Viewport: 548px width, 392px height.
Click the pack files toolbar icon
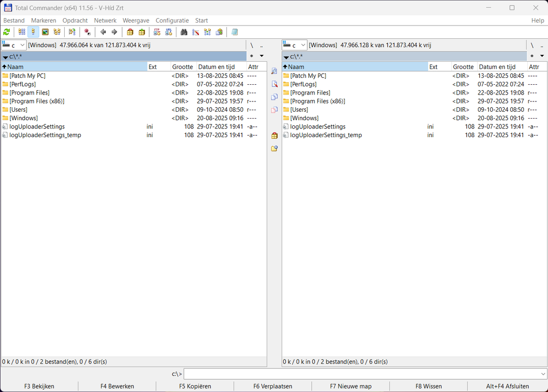coord(130,32)
